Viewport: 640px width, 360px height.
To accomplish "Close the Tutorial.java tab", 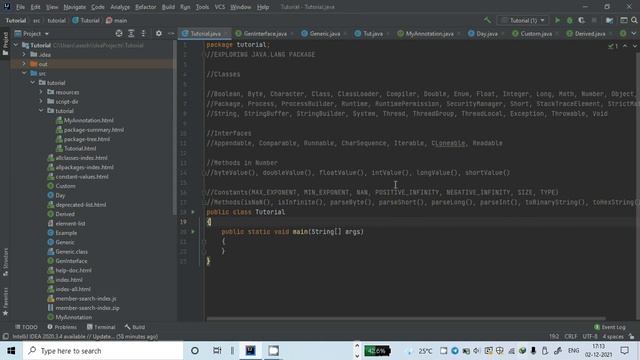I will pyautogui.click(x=226, y=34).
